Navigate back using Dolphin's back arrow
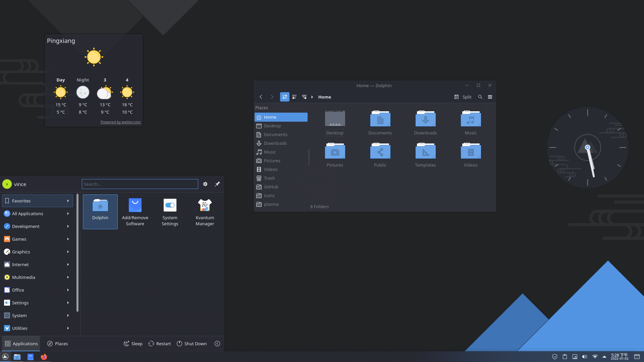This screenshot has height=362, width=644. point(261,97)
